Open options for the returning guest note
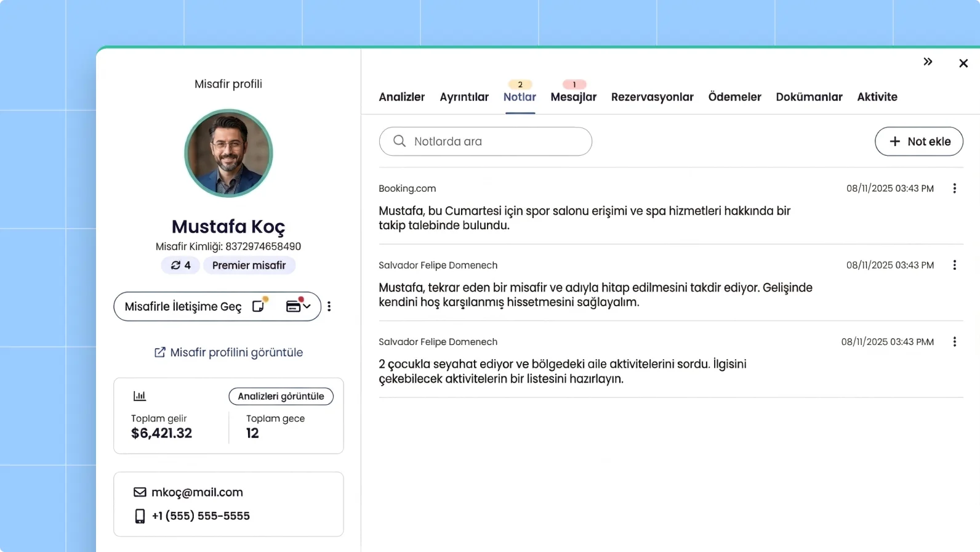Viewport: 980px width, 552px height. pyautogui.click(x=954, y=265)
